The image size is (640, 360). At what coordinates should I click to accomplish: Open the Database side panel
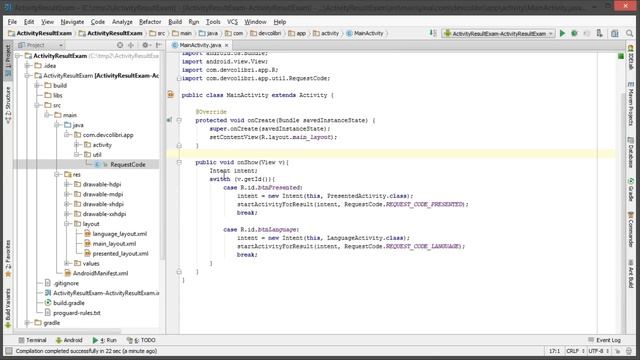click(631, 153)
